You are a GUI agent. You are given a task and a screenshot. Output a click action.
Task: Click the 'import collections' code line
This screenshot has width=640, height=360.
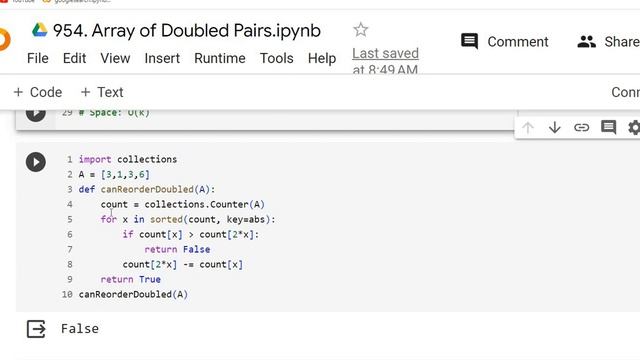(128, 159)
